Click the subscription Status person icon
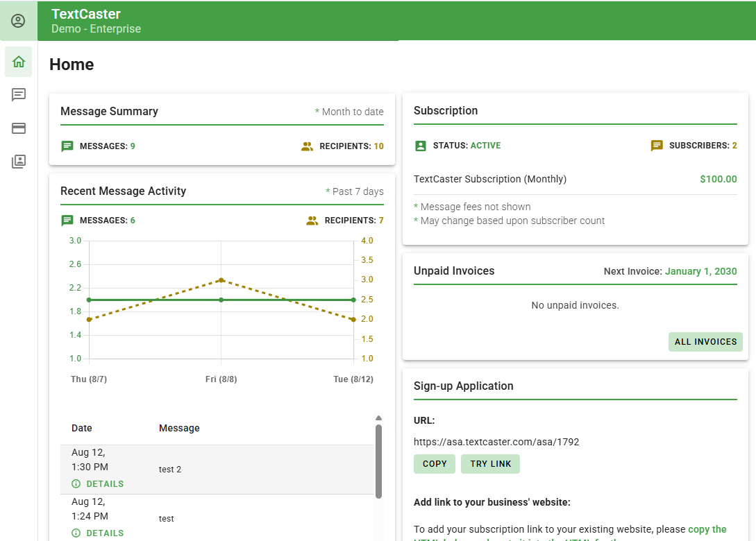 (x=421, y=146)
